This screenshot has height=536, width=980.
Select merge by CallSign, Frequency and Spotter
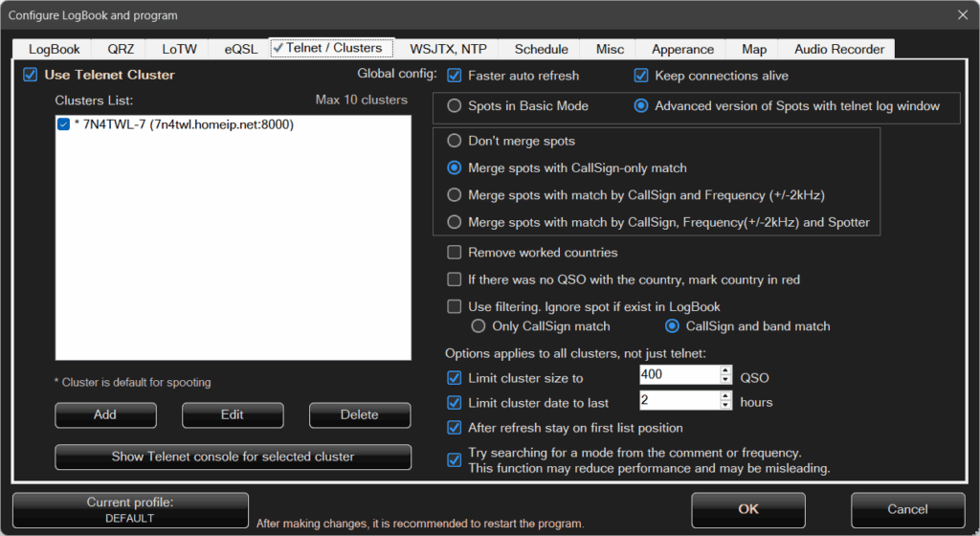(x=455, y=222)
